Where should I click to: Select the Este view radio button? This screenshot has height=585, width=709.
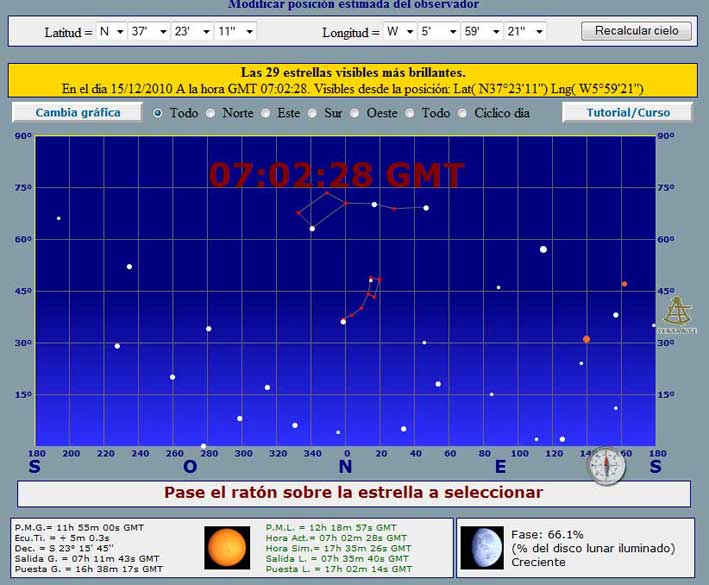266,113
